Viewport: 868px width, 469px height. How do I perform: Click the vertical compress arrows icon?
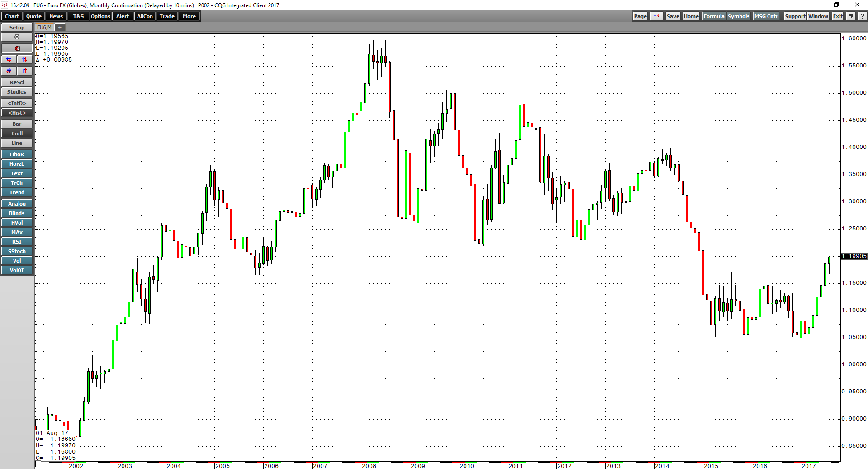[25, 71]
